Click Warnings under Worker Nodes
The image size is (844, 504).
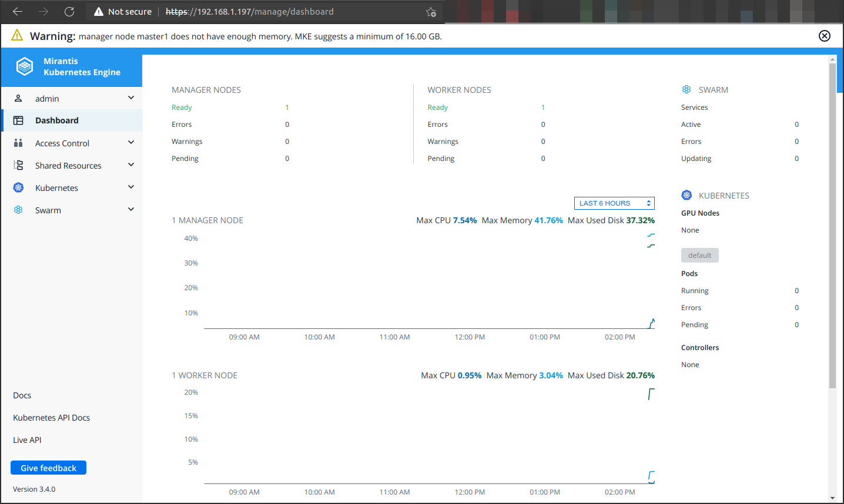point(443,142)
